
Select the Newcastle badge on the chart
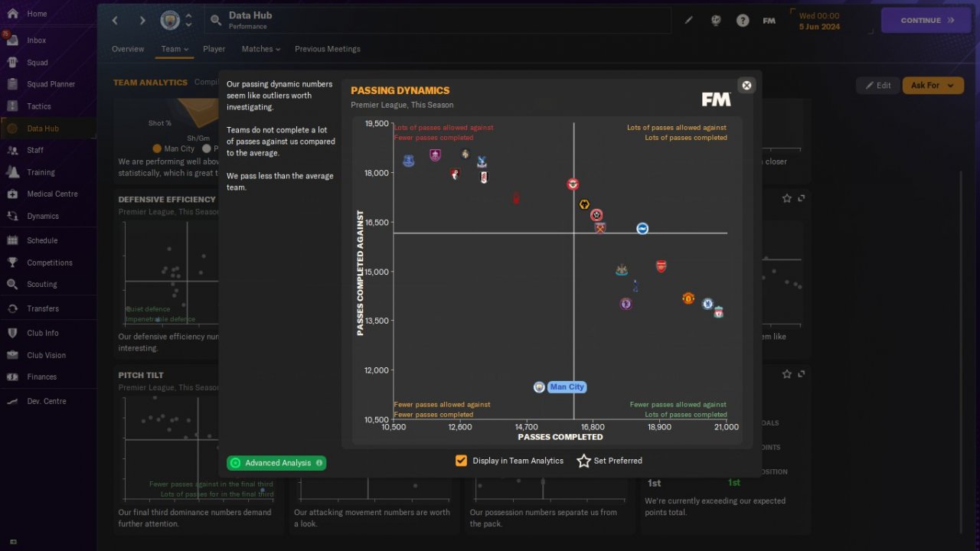pyautogui.click(x=622, y=270)
